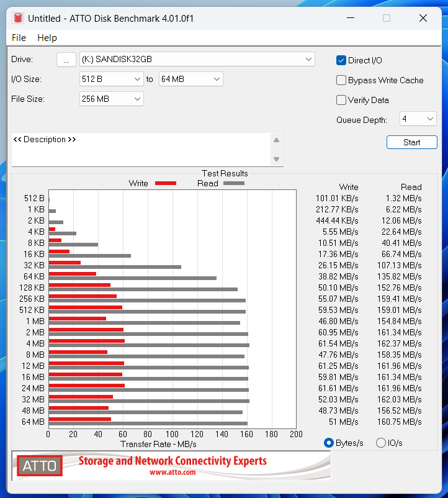
Task: Click the 256 KB row label in chart
Action: 32,299
